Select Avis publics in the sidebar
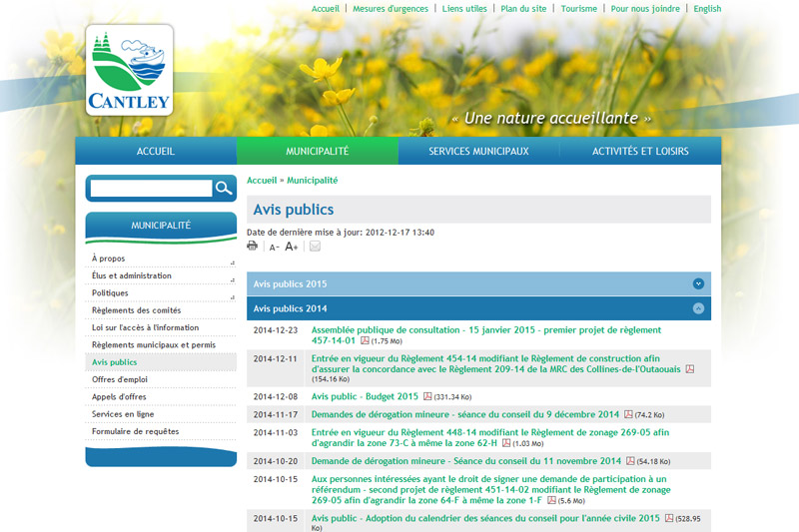 (161, 362)
